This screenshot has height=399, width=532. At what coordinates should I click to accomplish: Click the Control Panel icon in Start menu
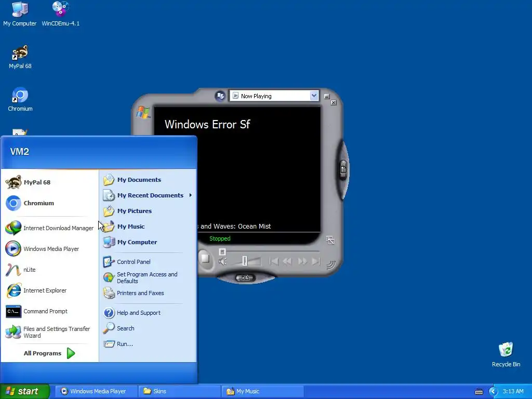(x=109, y=262)
